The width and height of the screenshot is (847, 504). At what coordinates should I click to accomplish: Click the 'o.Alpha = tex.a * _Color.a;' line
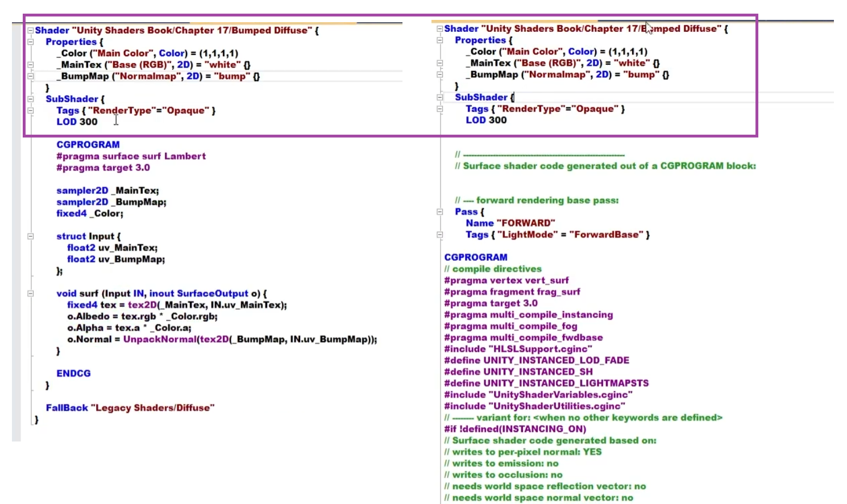point(129,328)
